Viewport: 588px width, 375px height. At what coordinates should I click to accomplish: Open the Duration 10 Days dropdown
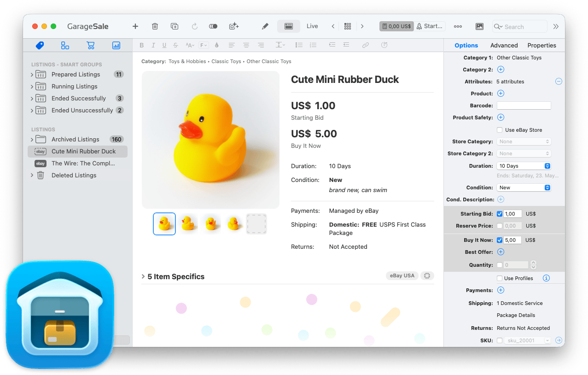524,166
